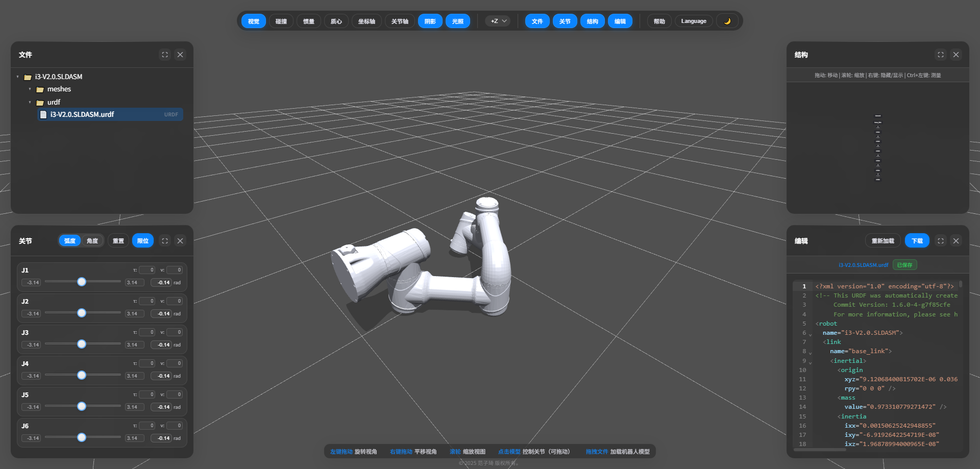Click line 5 '<robot' in code editor

(x=826, y=324)
